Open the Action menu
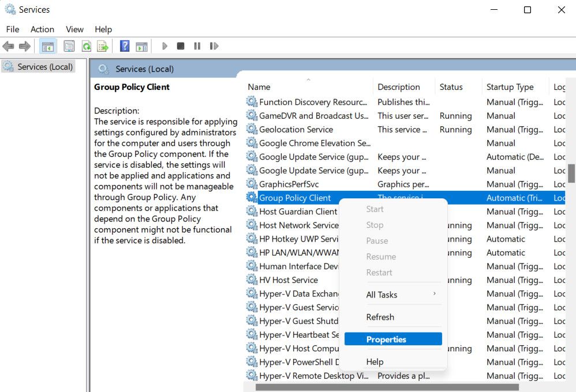The image size is (576, 392). coord(42,29)
